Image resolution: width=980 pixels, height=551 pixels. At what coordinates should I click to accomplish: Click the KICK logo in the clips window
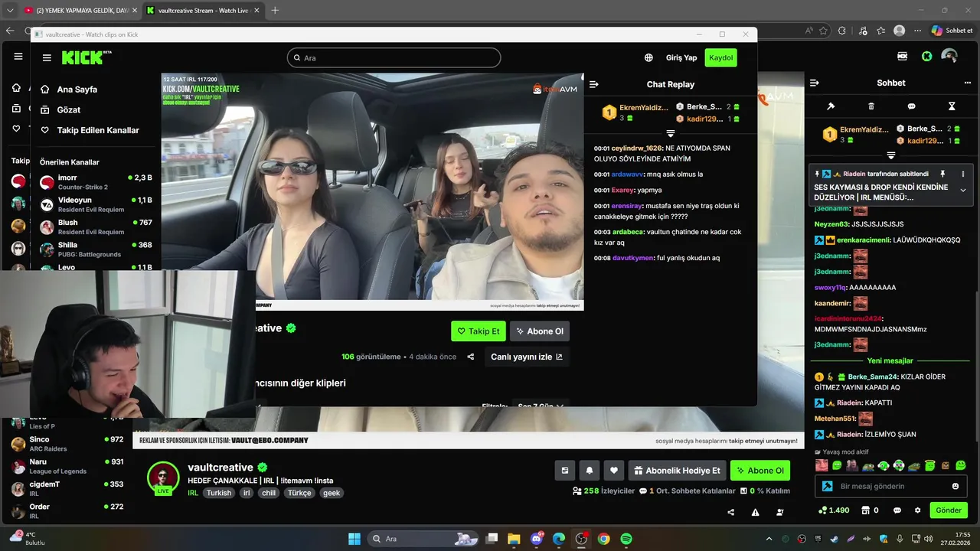click(87, 57)
